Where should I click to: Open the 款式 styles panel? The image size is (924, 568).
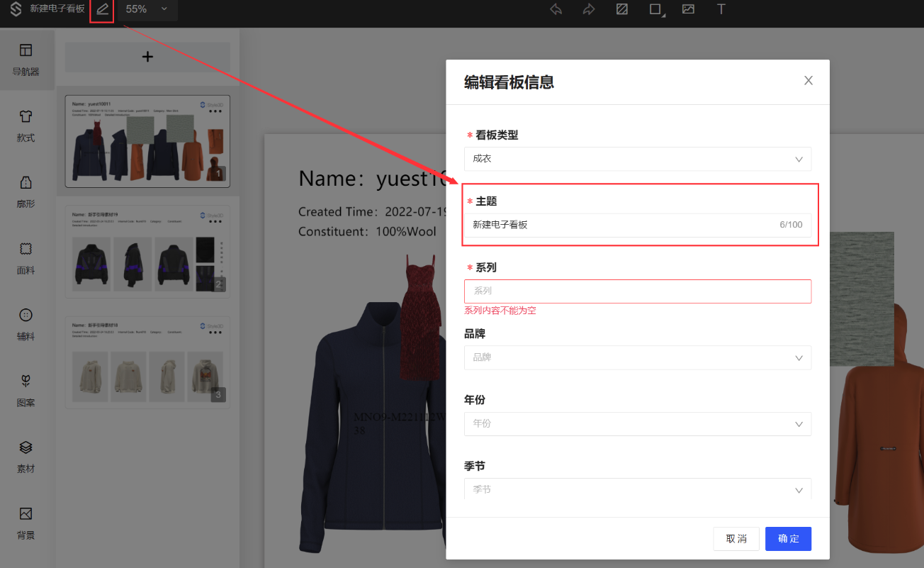click(26, 126)
